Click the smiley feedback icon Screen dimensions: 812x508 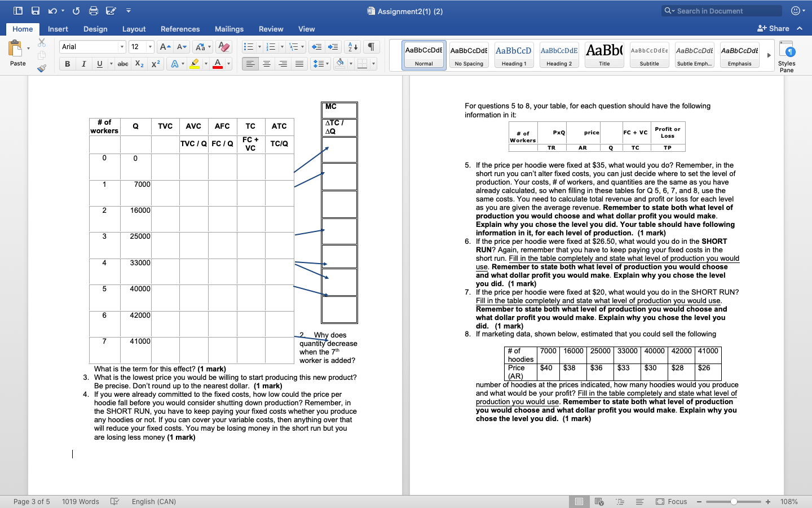[796, 11]
